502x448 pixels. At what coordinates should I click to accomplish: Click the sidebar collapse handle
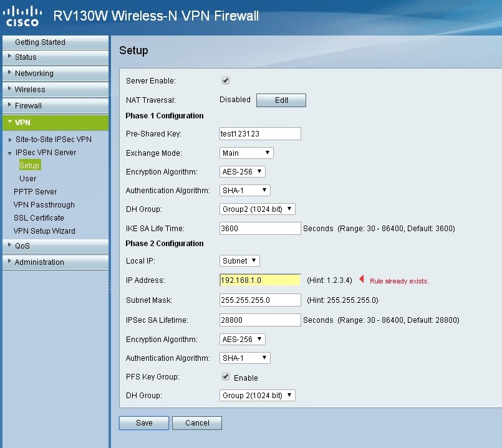tap(110, 288)
